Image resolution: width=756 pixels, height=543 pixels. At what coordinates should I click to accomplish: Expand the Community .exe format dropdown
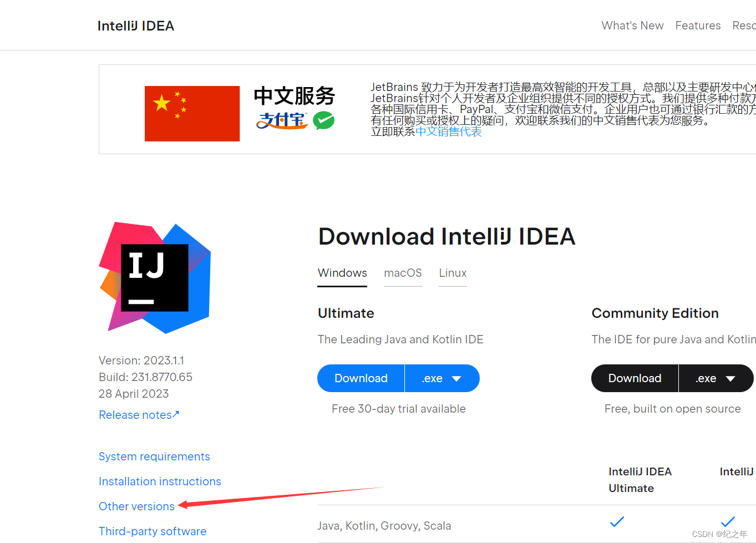pyautogui.click(x=716, y=378)
